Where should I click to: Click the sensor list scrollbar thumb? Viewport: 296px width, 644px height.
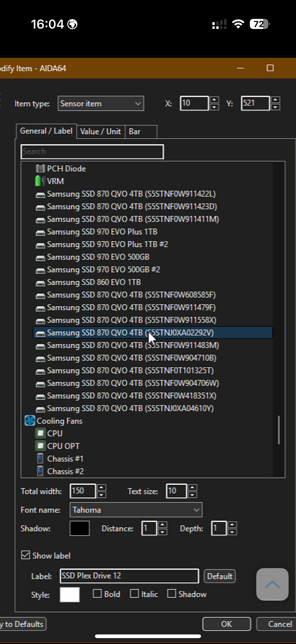coord(279,430)
